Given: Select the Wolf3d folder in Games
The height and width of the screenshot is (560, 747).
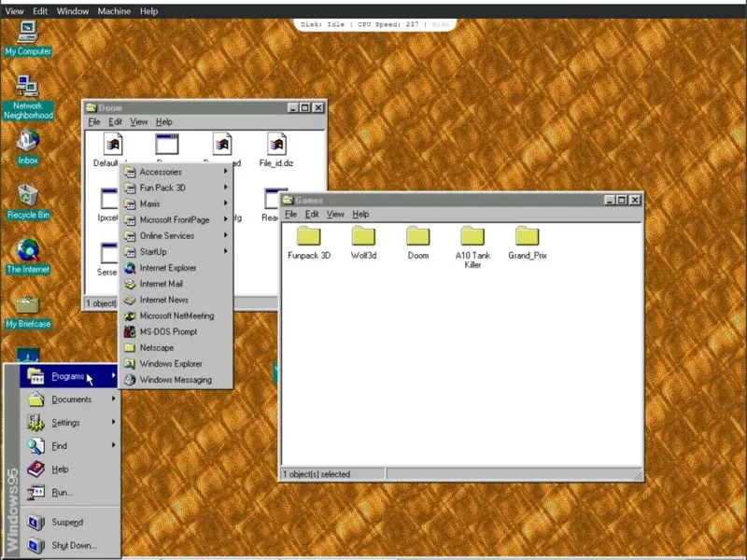Looking at the screenshot, I should (363, 243).
